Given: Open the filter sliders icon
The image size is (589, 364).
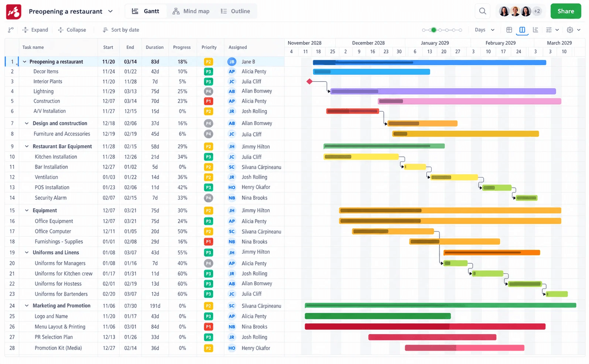Looking at the screenshot, I should point(549,30).
